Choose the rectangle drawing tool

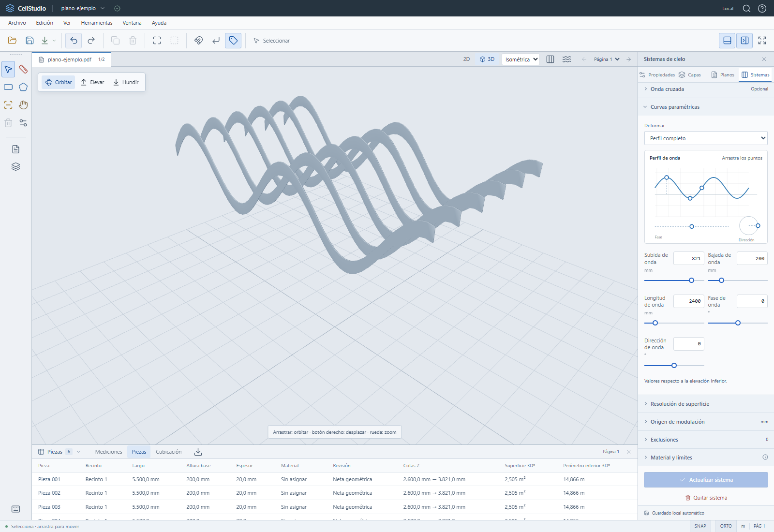(8, 87)
